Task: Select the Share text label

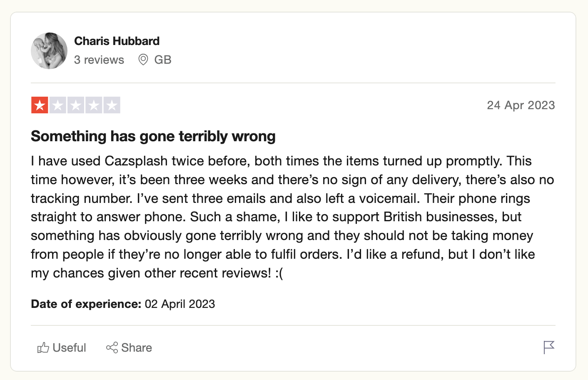Action: point(137,347)
